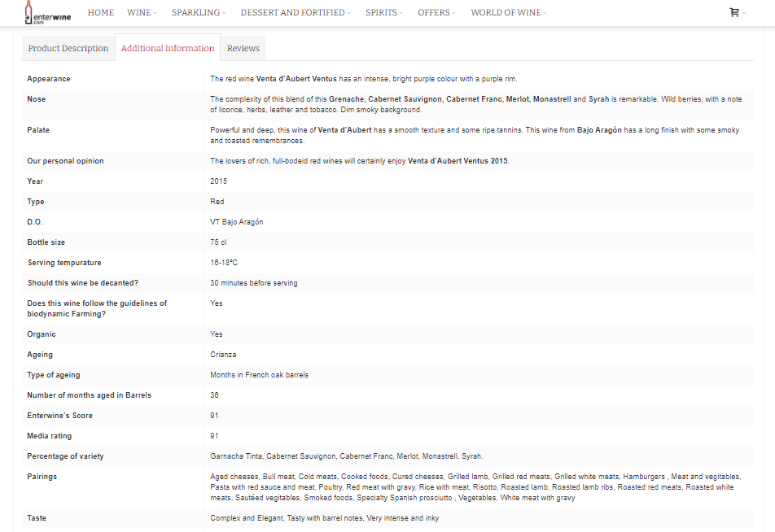The height and width of the screenshot is (532, 775).
Task: Open the cart dropdown arrow
Action: pos(744,13)
